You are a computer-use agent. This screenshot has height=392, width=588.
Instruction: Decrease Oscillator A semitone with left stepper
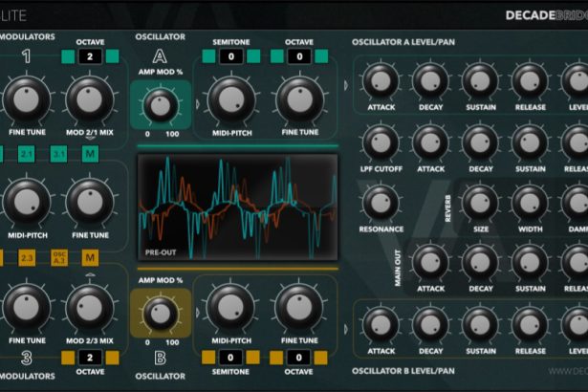click(207, 57)
